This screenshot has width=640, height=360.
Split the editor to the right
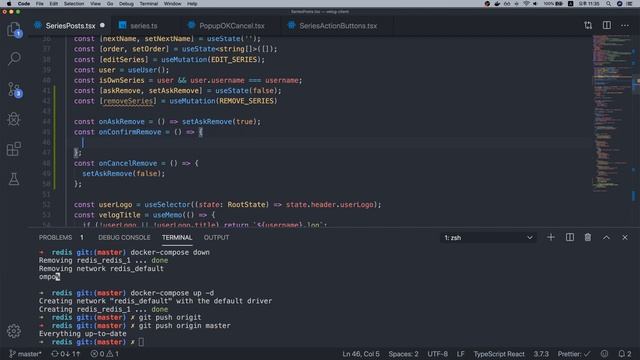click(x=607, y=25)
